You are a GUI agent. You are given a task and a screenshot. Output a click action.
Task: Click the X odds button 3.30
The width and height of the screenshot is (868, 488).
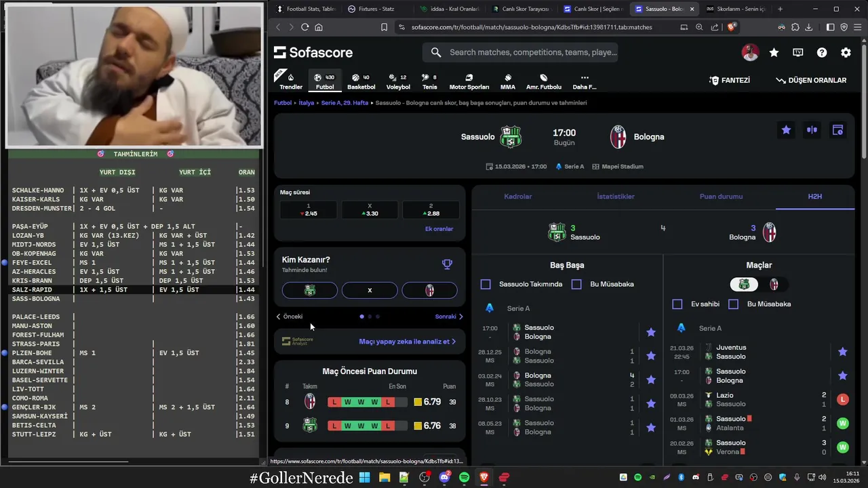tap(370, 210)
